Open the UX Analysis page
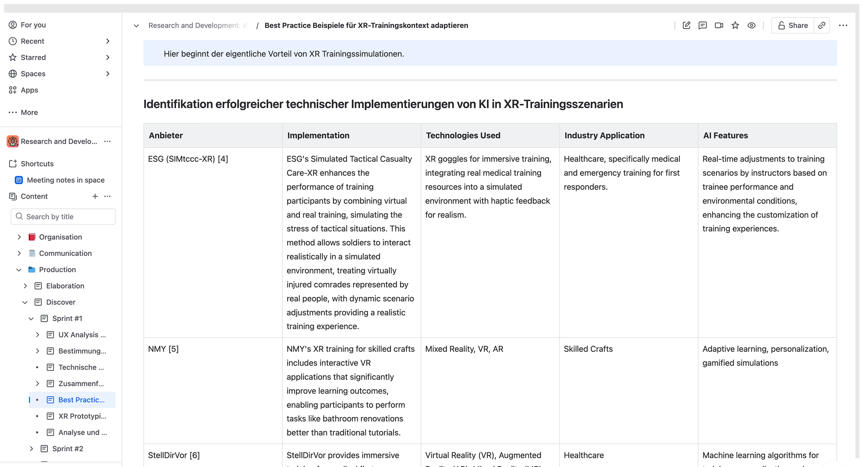Screen dimensions: 868x467 click(x=82, y=335)
